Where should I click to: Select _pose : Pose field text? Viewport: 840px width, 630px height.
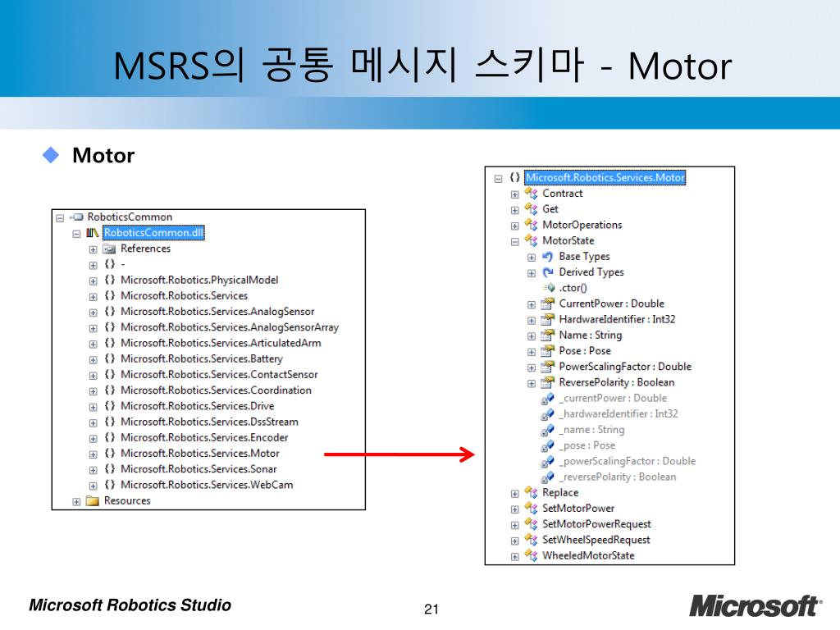tap(587, 445)
